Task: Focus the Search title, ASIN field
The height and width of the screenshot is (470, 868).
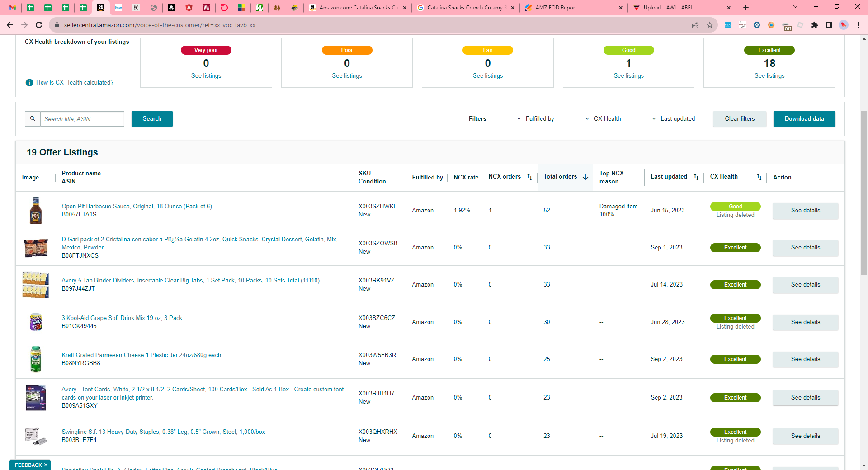Action: point(82,119)
